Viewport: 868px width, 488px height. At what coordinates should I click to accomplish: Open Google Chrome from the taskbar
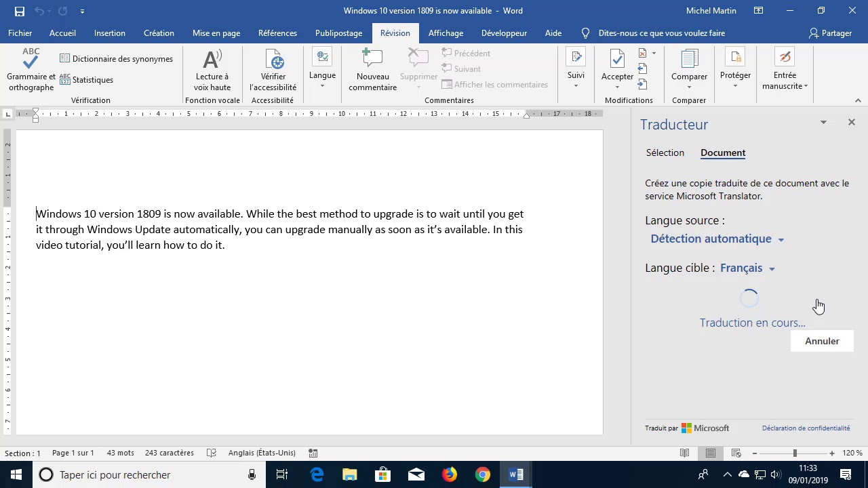[482, 474]
